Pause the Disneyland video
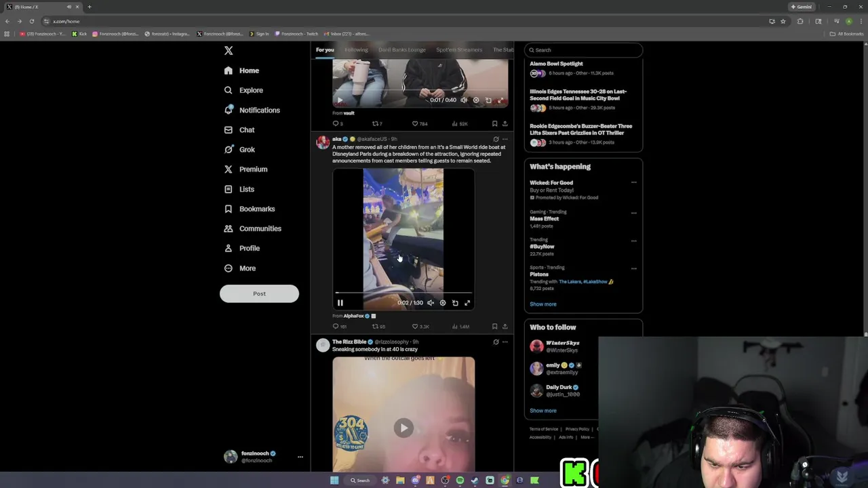868x488 pixels. coord(340,303)
